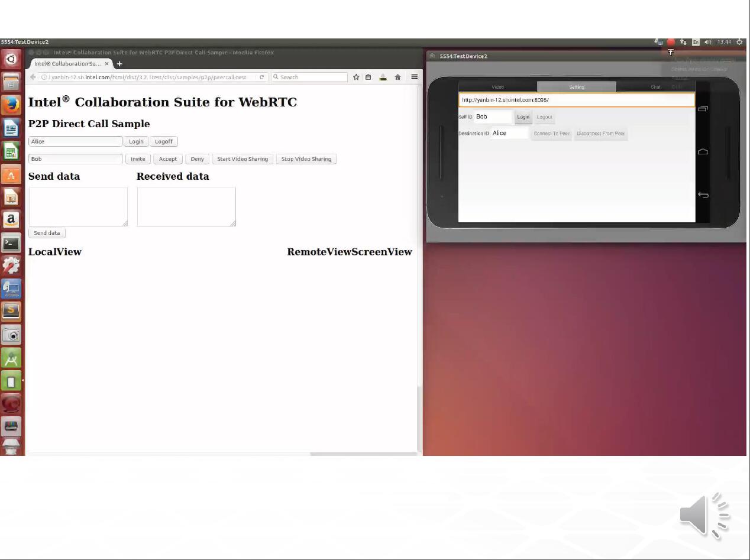Click Start Video Sharing

(243, 159)
